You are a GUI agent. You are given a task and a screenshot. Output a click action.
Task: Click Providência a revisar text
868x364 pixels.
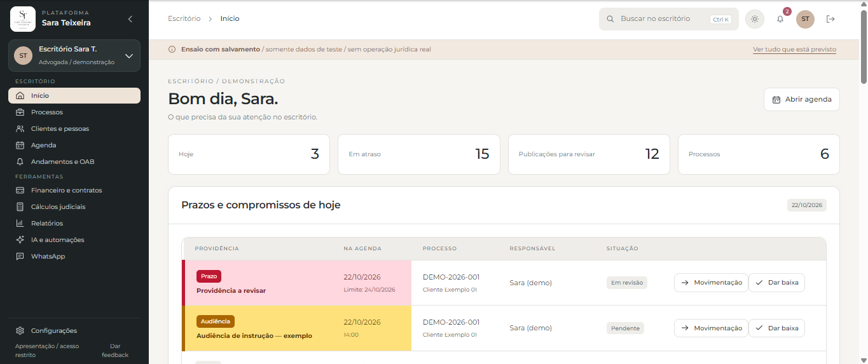click(x=231, y=291)
